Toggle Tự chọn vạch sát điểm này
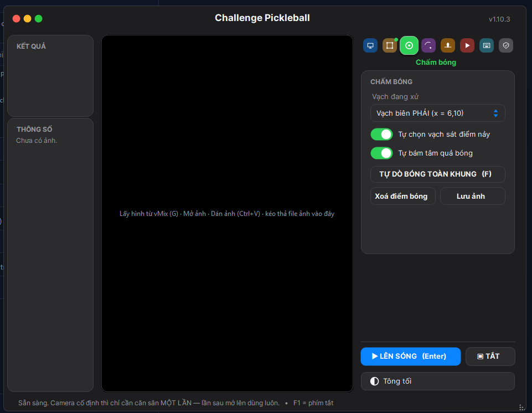The width and height of the screenshot is (532, 413). [381, 135]
